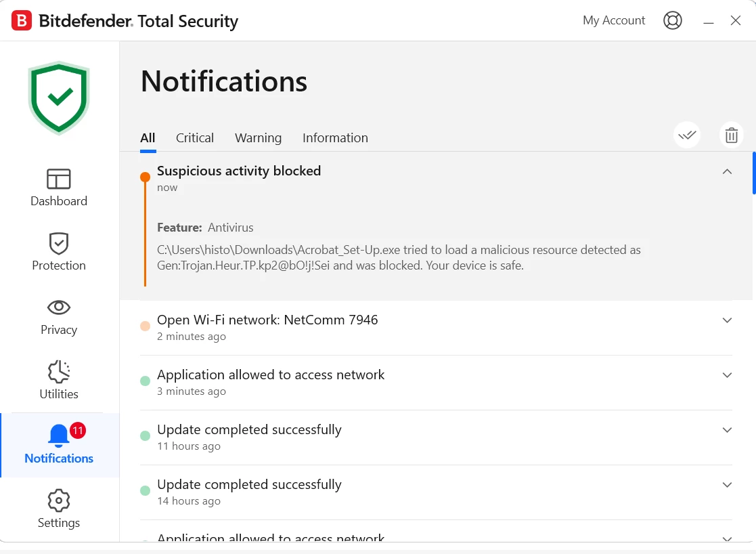Open the Protection shield icon
The height and width of the screenshot is (554, 756).
[x=59, y=243]
